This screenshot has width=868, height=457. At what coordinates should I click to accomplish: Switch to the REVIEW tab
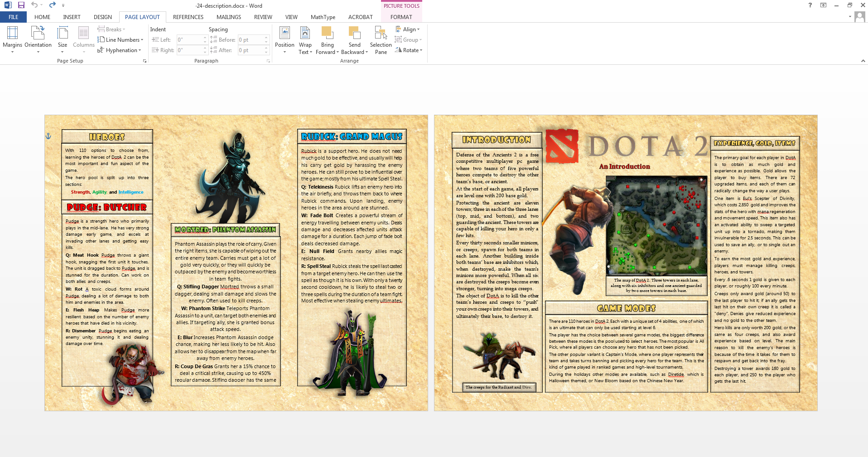[263, 17]
